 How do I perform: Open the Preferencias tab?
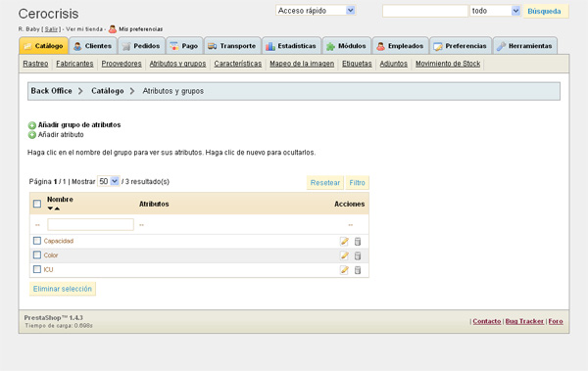(461, 46)
